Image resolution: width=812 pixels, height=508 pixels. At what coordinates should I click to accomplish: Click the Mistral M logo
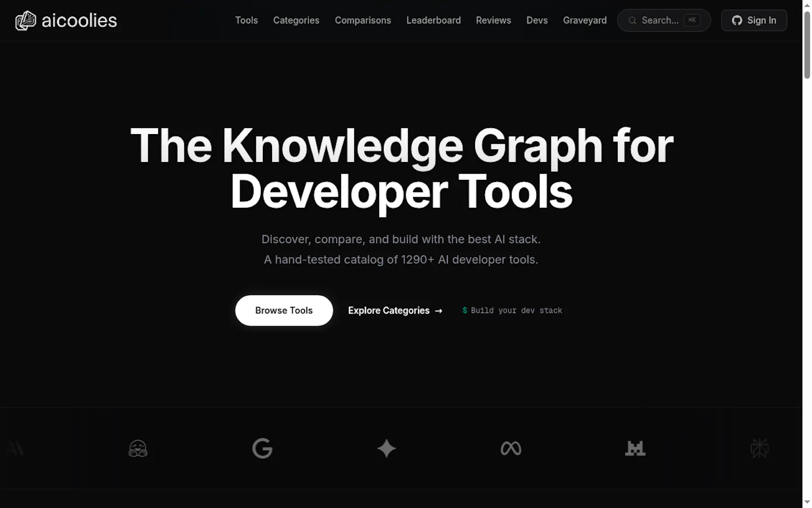click(x=635, y=449)
